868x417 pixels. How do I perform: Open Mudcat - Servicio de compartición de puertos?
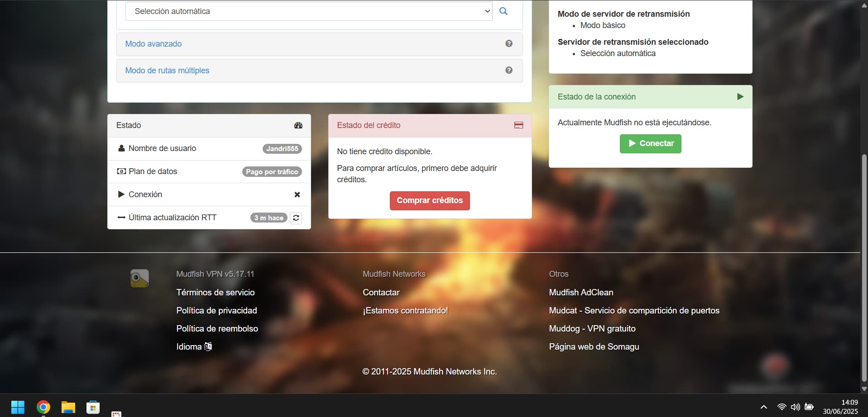click(x=634, y=311)
